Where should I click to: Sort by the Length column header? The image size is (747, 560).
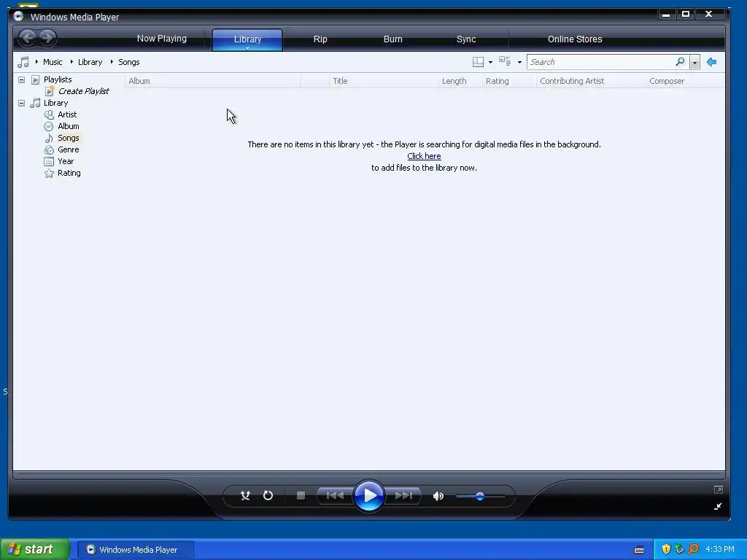[x=460, y=81]
